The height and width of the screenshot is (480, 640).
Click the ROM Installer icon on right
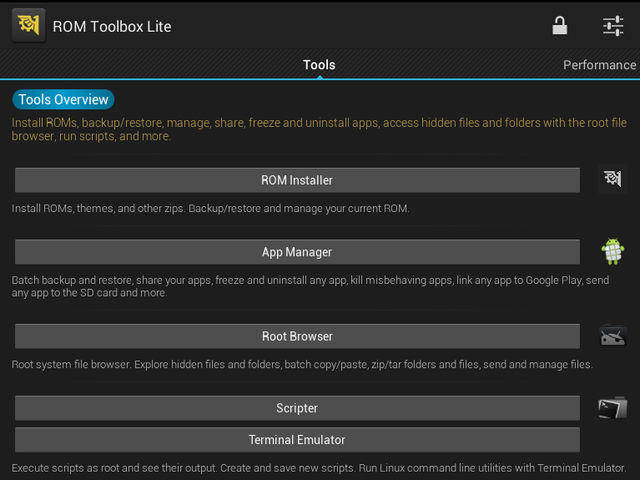click(611, 180)
